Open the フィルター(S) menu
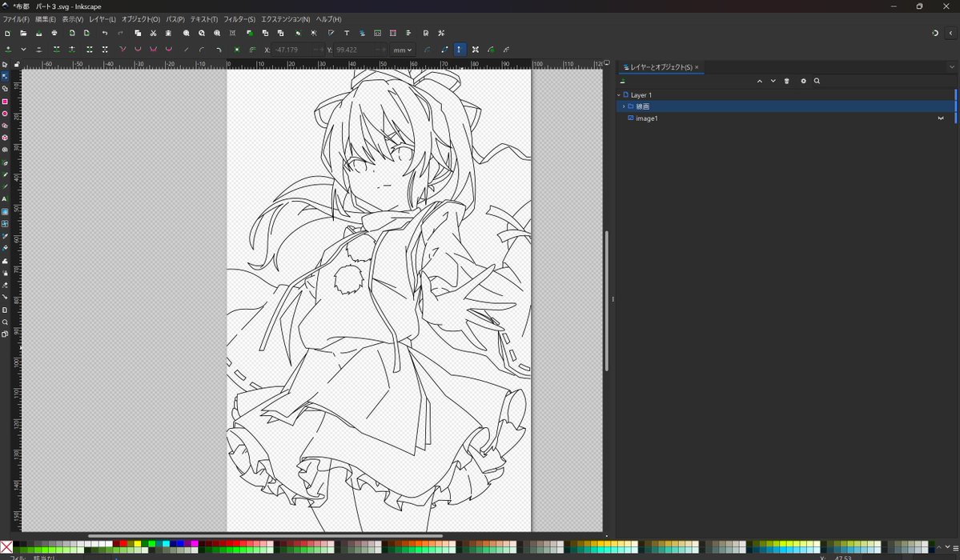The height and width of the screenshot is (560, 960). pos(239,19)
